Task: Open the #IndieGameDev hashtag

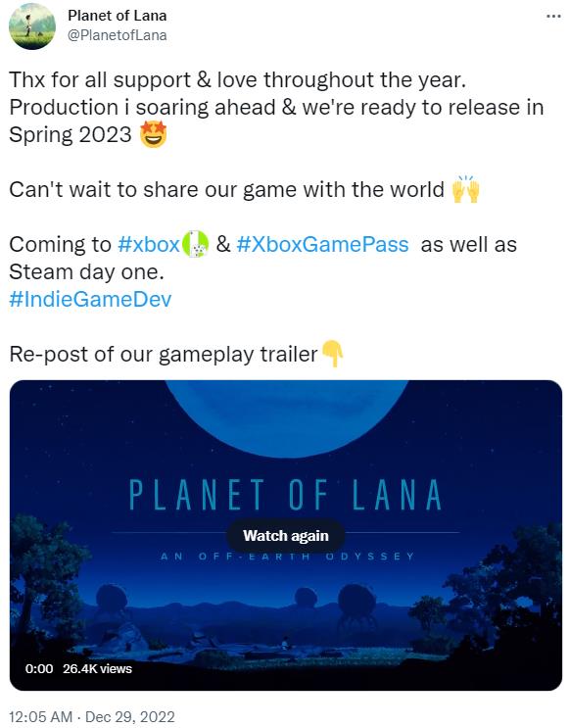Action: (90, 299)
